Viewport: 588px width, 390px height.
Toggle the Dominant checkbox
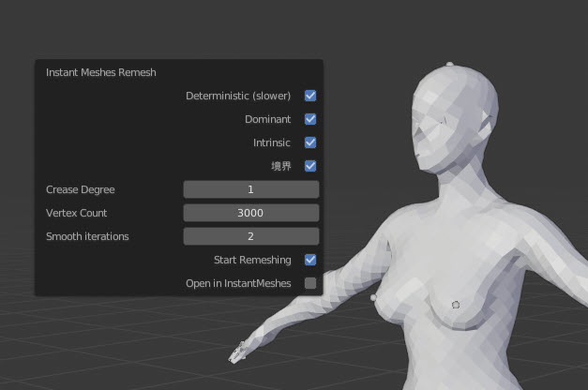pyautogui.click(x=310, y=119)
